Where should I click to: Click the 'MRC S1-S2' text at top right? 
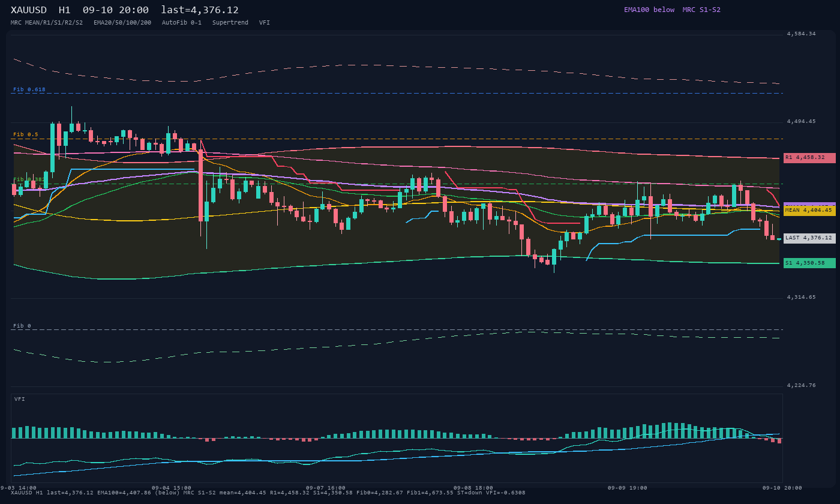[701, 10]
